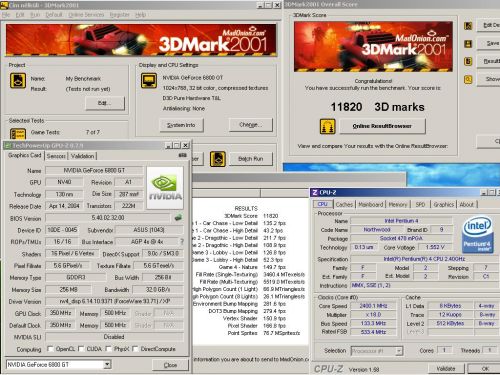This screenshot has height=375, width=500.
Task: Click the System Info button
Action: [x=181, y=125]
